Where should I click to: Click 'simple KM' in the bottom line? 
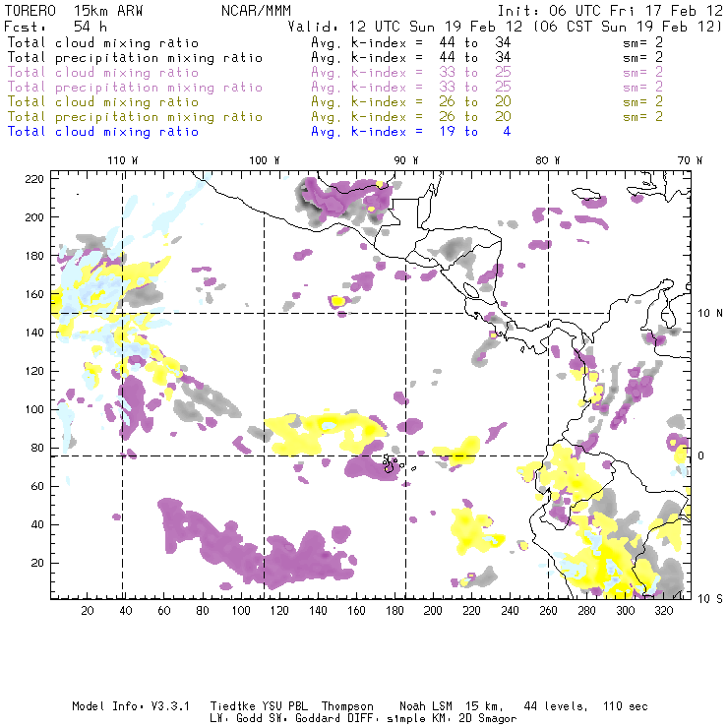[416, 719]
